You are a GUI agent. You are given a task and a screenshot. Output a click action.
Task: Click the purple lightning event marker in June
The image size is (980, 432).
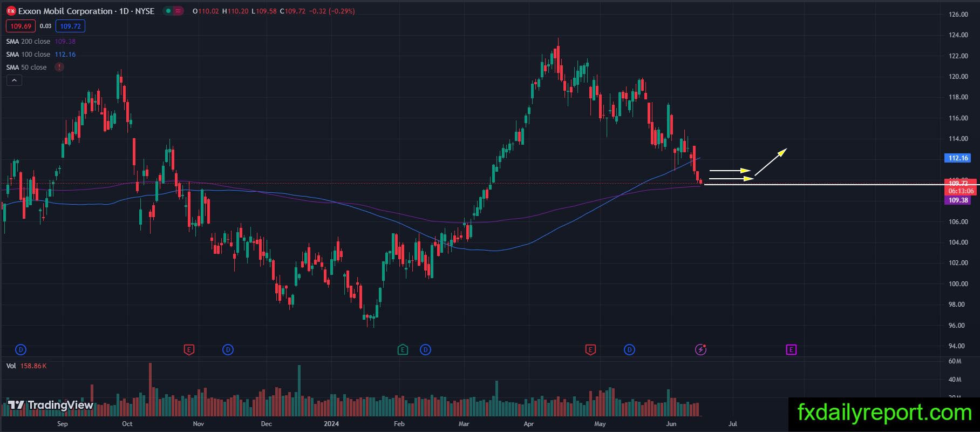coord(700,350)
